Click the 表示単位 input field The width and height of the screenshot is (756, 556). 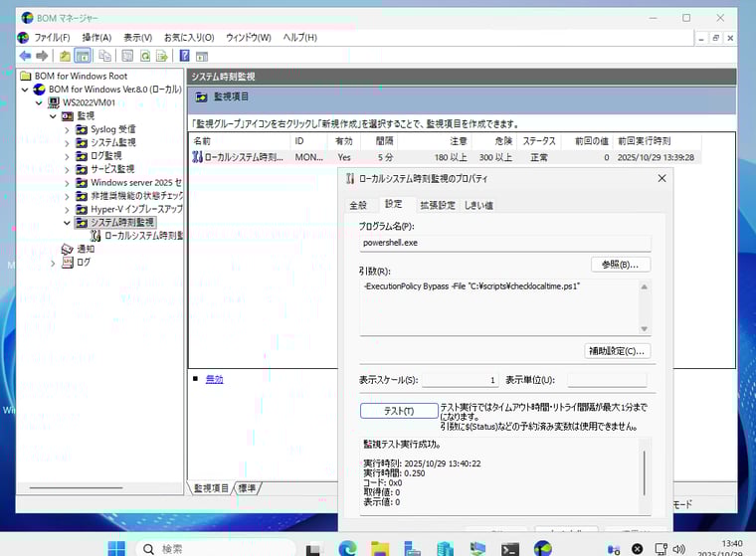pos(607,380)
